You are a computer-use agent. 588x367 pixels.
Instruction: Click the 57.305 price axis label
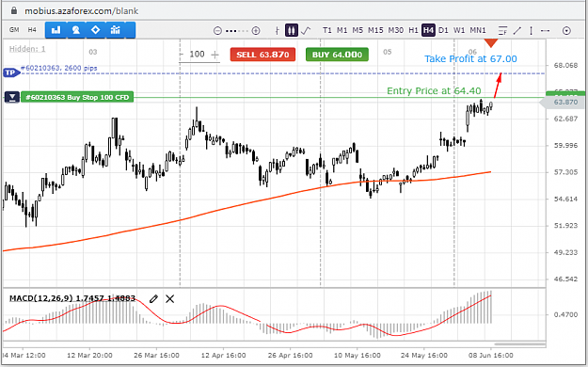565,172
